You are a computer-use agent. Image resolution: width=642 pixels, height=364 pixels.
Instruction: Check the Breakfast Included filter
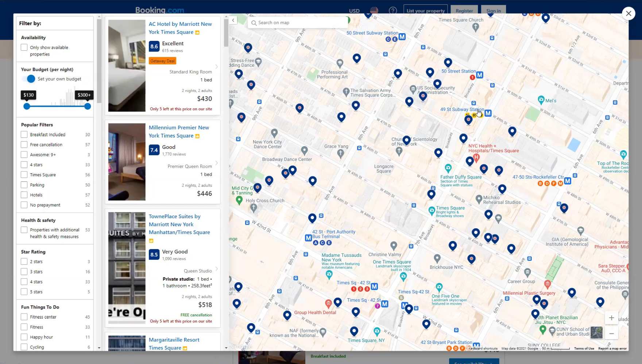coord(24,135)
